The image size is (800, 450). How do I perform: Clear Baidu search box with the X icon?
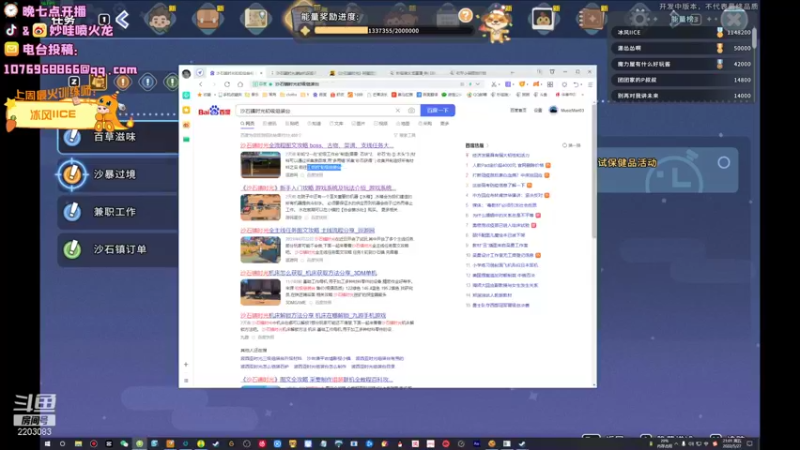click(398, 110)
